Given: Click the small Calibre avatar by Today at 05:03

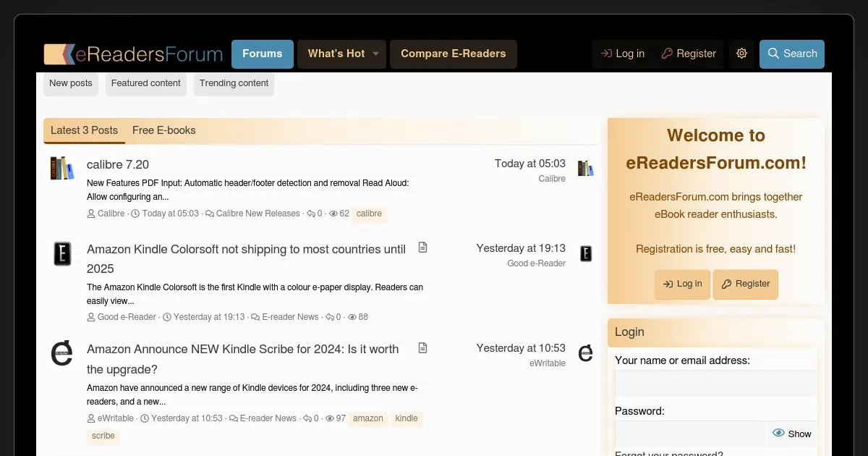Looking at the screenshot, I should click(586, 169).
